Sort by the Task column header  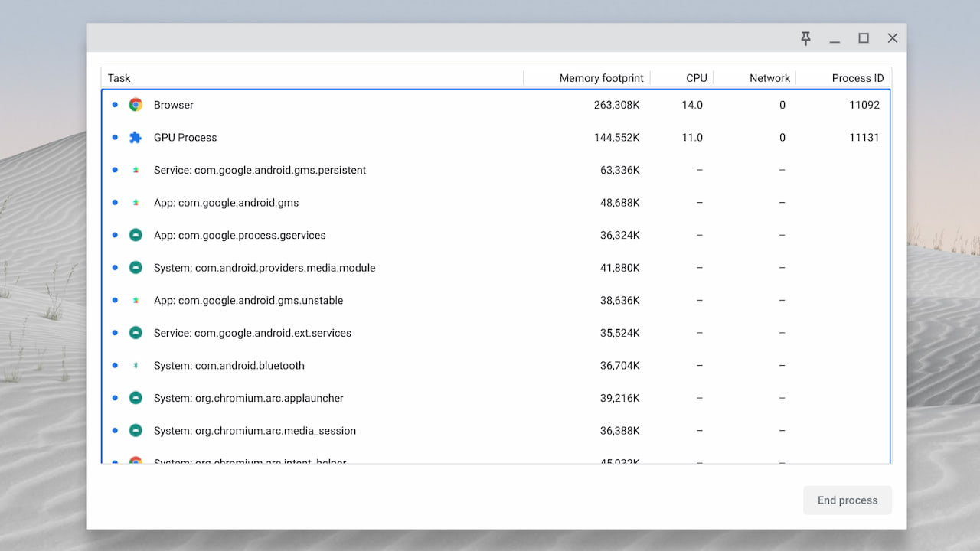(x=312, y=78)
